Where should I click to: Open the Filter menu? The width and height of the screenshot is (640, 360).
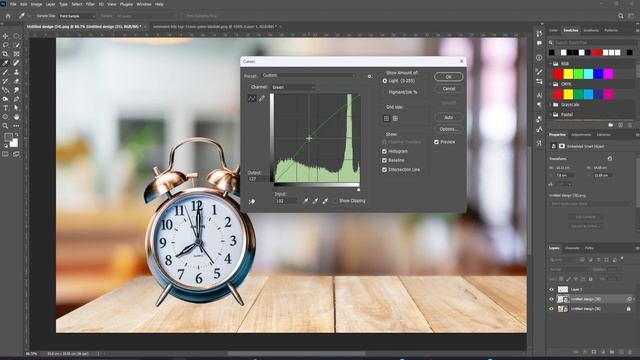90,4
